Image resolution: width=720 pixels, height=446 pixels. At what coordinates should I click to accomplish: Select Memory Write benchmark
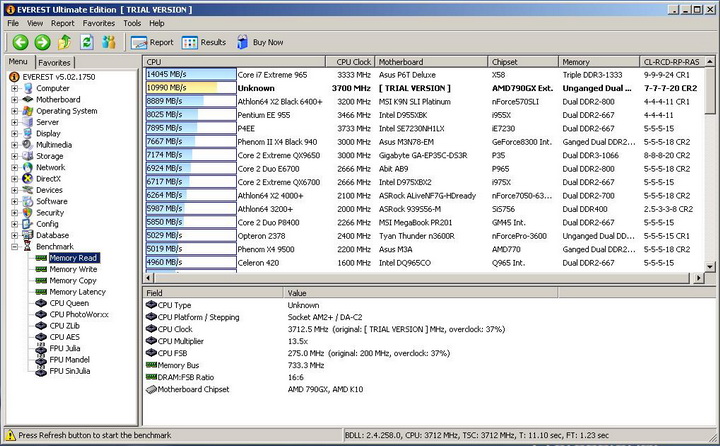[73, 269]
